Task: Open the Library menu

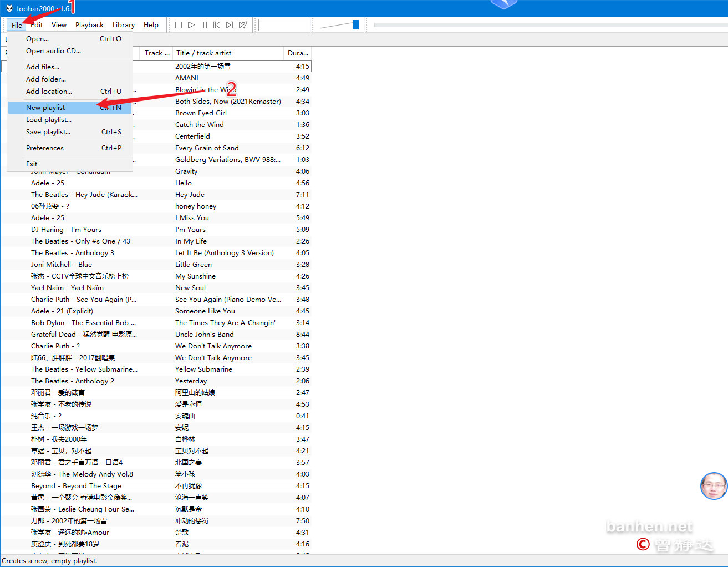Action: coord(124,25)
